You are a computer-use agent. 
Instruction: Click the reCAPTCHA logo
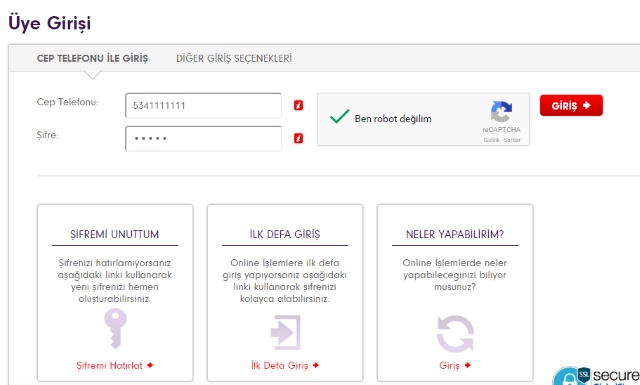(501, 111)
